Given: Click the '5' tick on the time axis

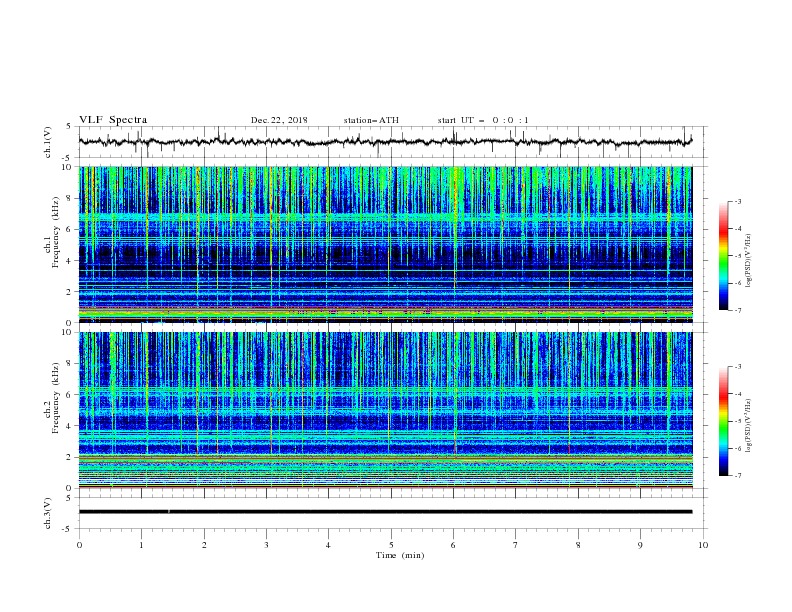Looking at the screenshot, I should (391, 545).
